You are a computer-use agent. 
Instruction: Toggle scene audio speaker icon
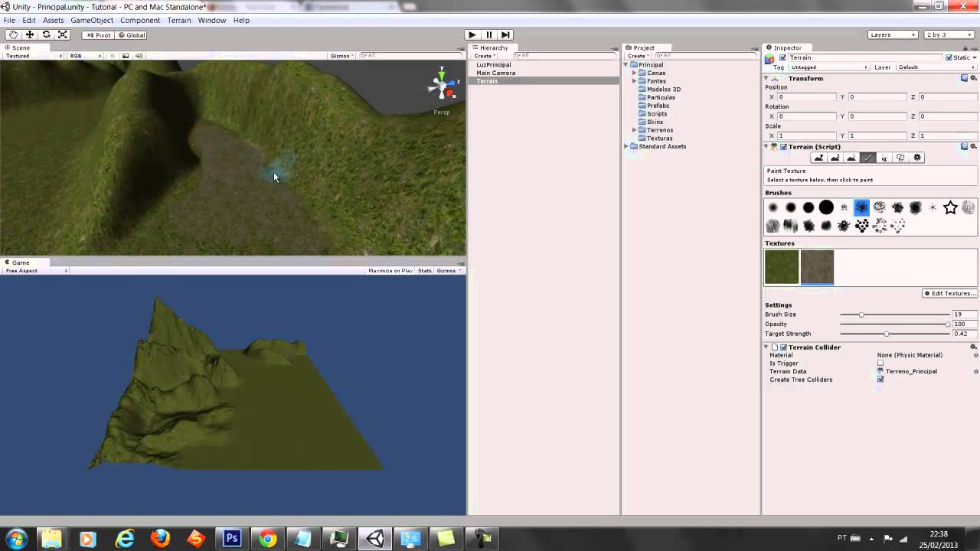pos(139,56)
